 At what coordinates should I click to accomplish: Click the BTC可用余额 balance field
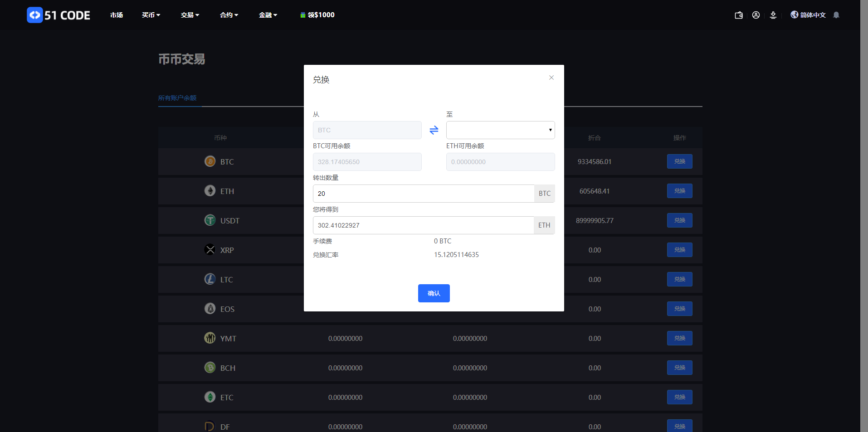[x=367, y=162]
